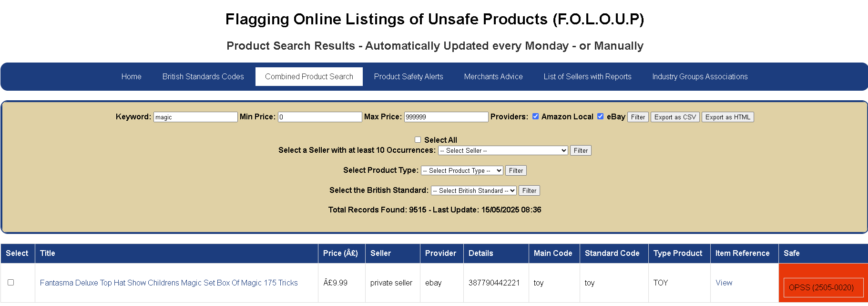Click details value 387790442221
Screen dimensions: 868x306
click(x=494, y=283)
